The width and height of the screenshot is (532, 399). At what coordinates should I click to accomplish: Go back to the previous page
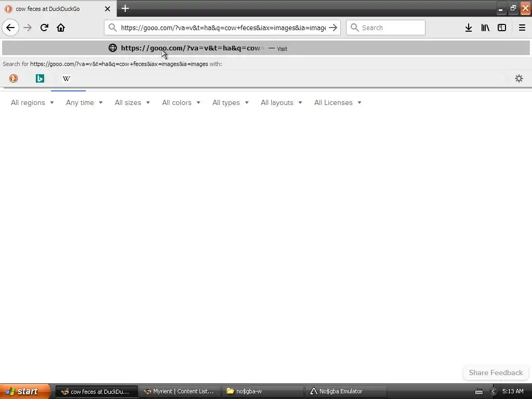click(10, 28)
